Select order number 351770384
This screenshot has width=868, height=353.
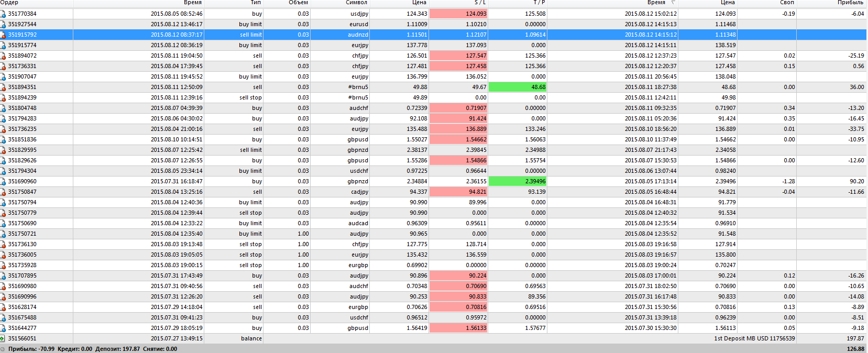pyautogui.click(x=23, y=14)
